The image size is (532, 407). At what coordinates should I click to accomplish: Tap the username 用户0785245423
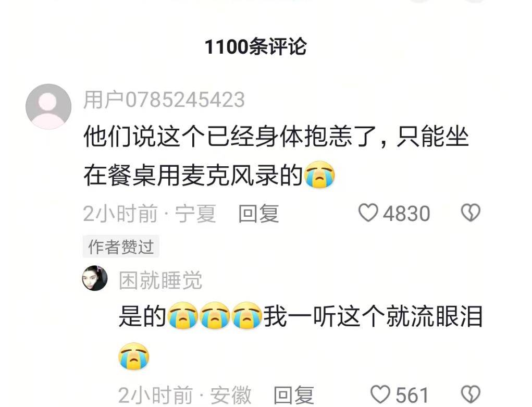tap(164, 100)
